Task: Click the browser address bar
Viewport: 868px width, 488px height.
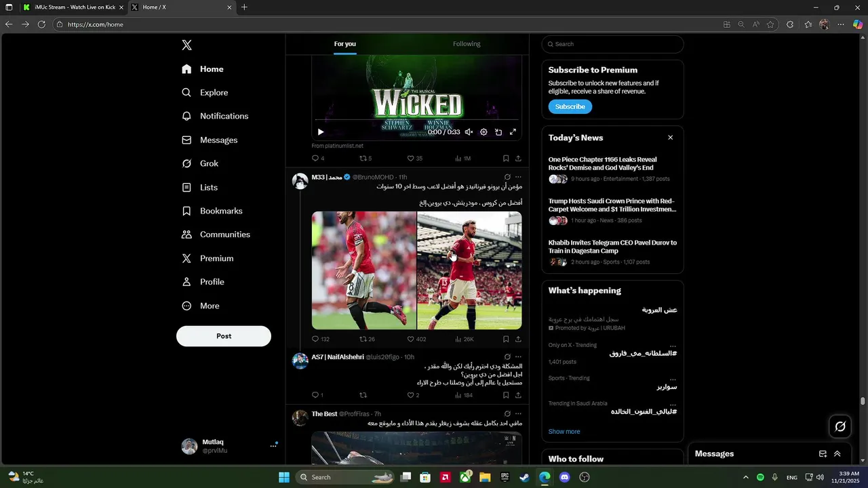Action: (x=387, y=24)
